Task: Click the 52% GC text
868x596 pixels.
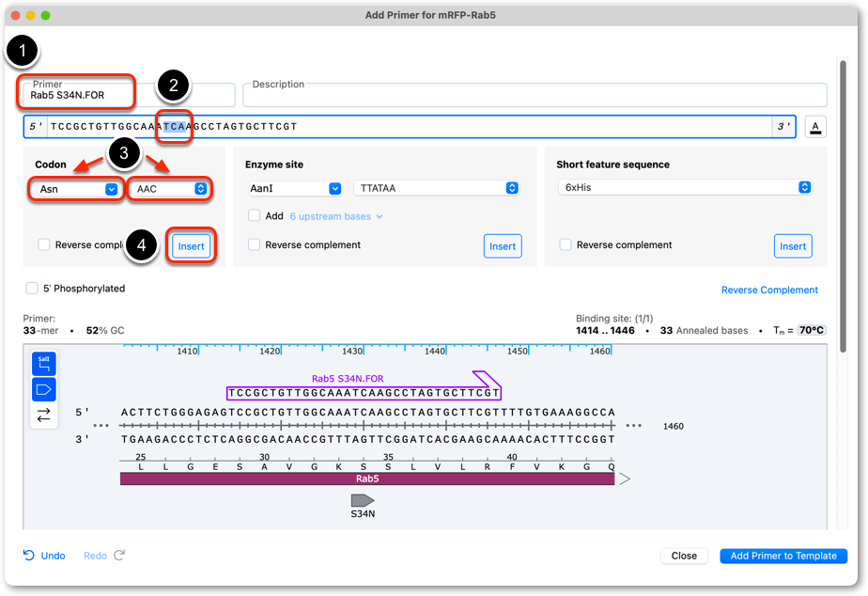Action: (x=105, y=330)
